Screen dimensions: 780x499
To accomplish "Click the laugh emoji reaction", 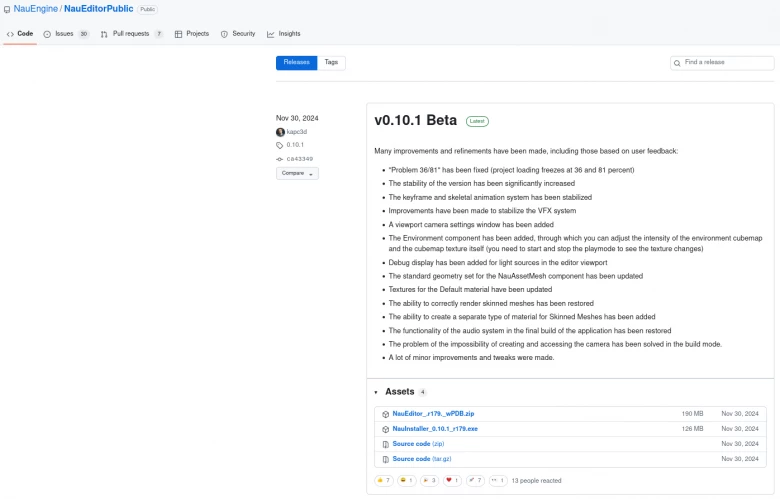I will pyautogui.click(x=406, y=481).
